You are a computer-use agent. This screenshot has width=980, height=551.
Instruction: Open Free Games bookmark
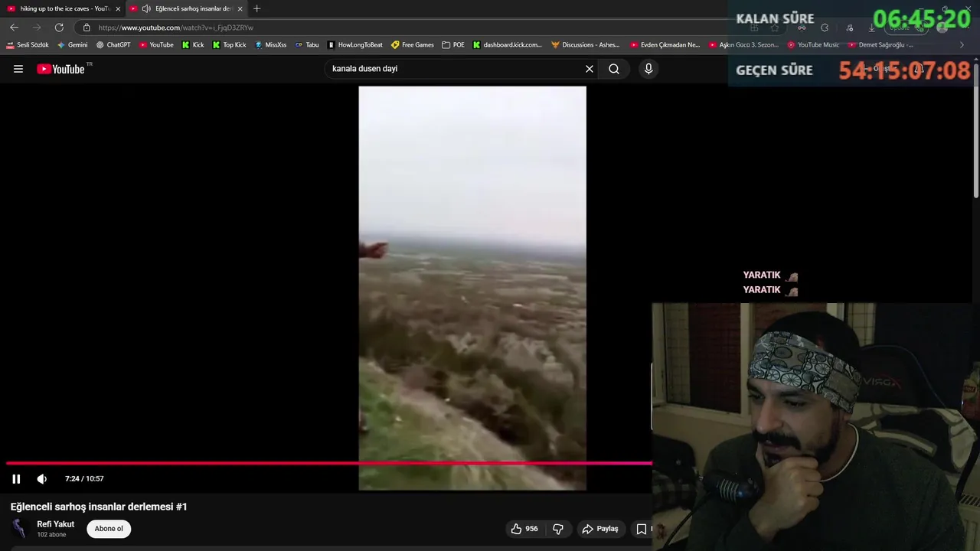tap(413, 45)
